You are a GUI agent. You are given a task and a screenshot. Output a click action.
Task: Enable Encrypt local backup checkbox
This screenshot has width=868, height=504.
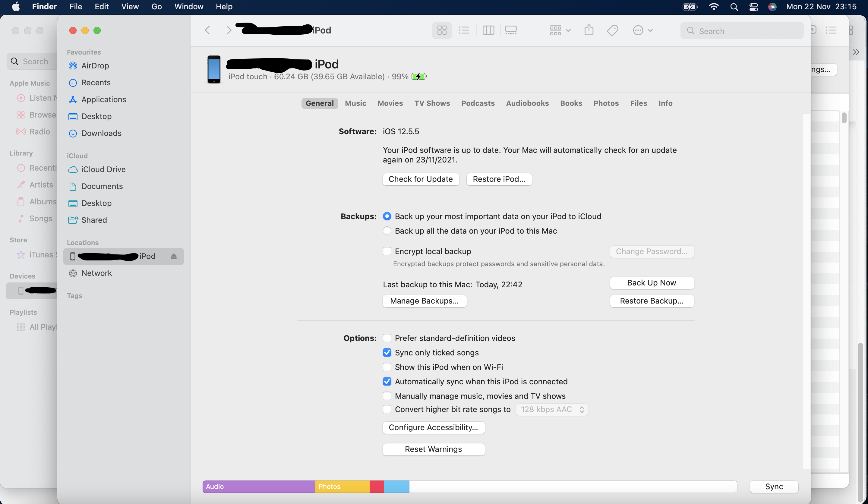pos(387,251)
